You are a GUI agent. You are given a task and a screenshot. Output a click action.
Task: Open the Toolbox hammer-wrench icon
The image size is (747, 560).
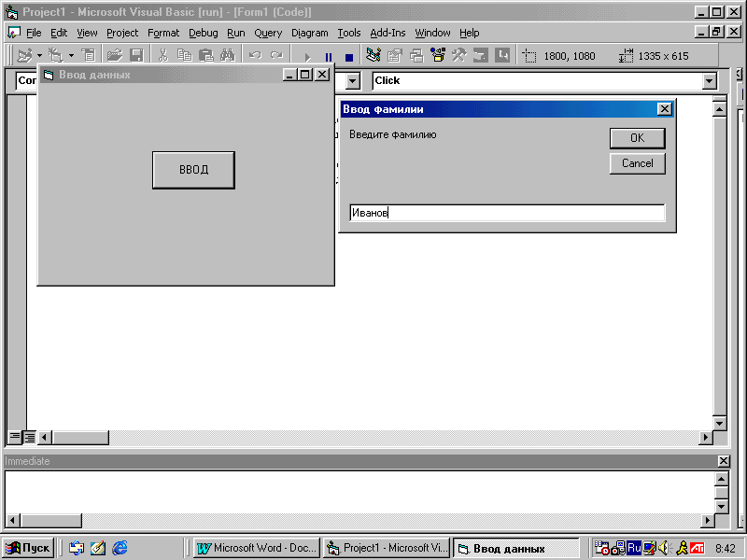[459, 55]
